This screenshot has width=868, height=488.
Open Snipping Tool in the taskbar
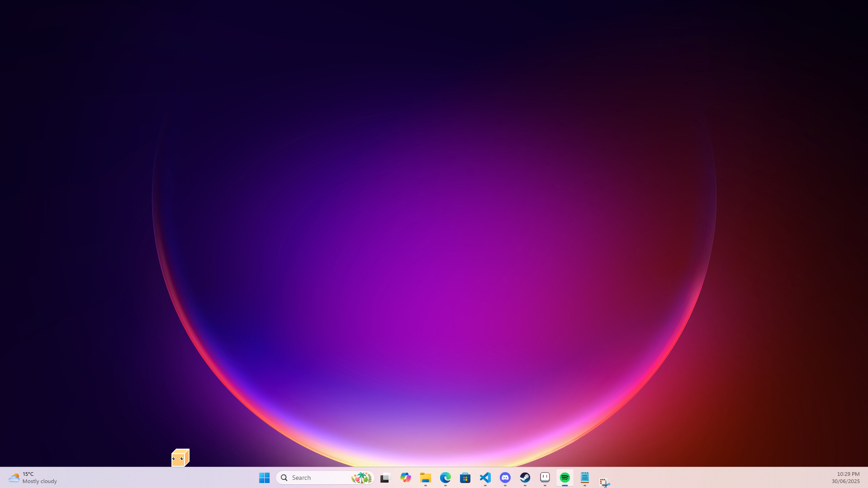604,482
